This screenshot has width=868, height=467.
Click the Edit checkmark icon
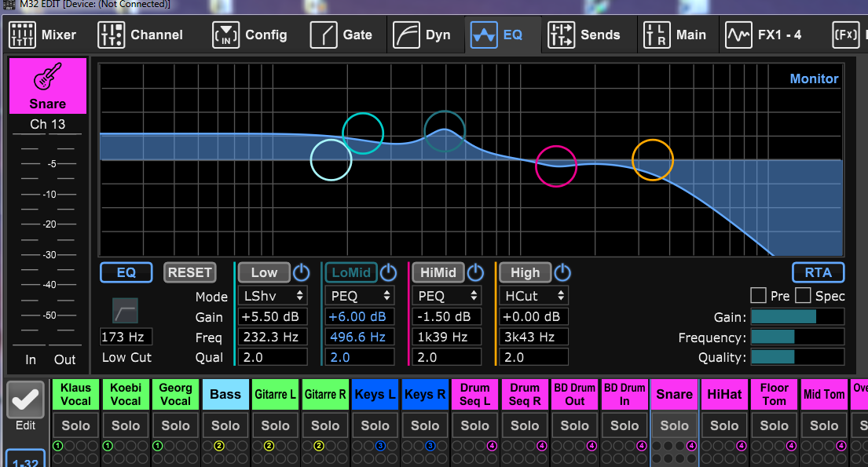coord(25,400)
